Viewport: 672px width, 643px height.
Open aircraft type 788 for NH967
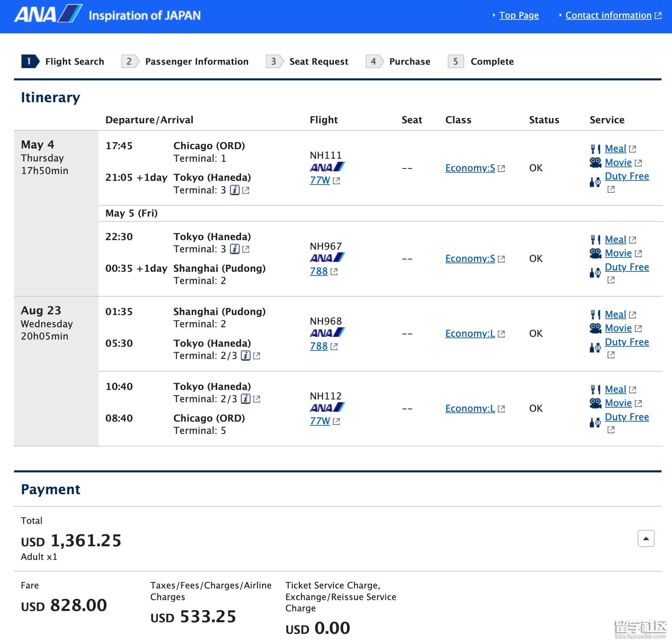[x=319, y=271]
